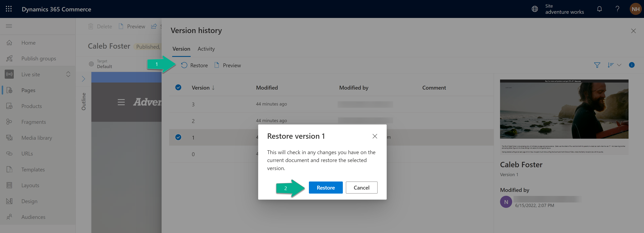Click Cancel to dismiss restore dialog
This screenshot has width=644, height=233.
361,187
